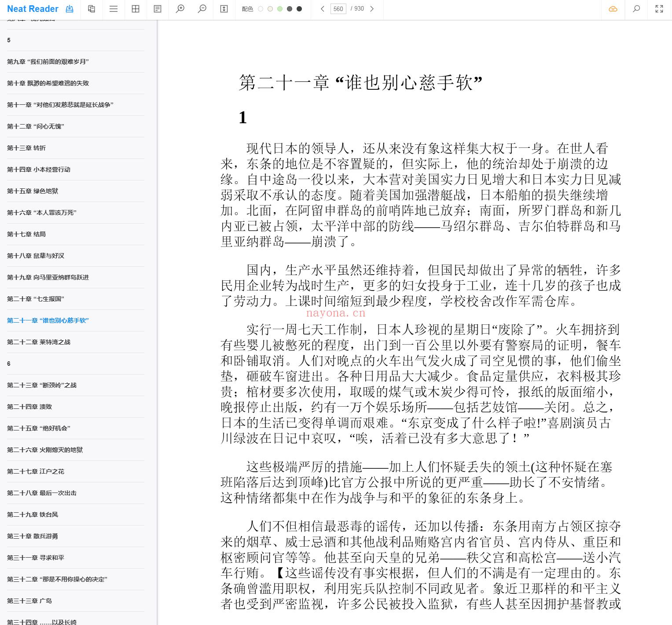Screen dimensions: 672x625
Task: Click the grid layout icon
Action: tap(136, 9)
